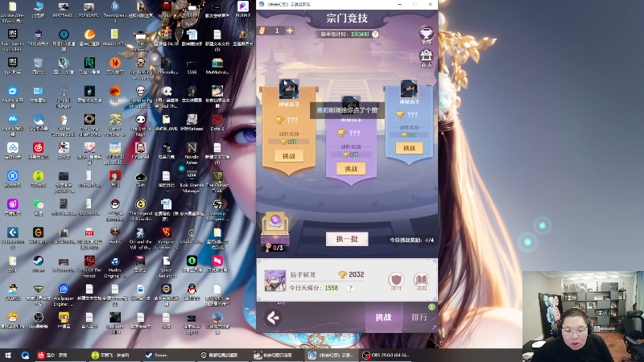Open the Vampire Survivors desktop icon
644x362 pixels.
tap(166, 238)
